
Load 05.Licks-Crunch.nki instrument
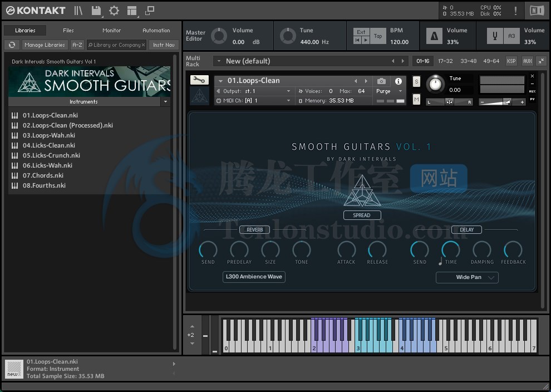pyautogui.click(x=51, y=155)
